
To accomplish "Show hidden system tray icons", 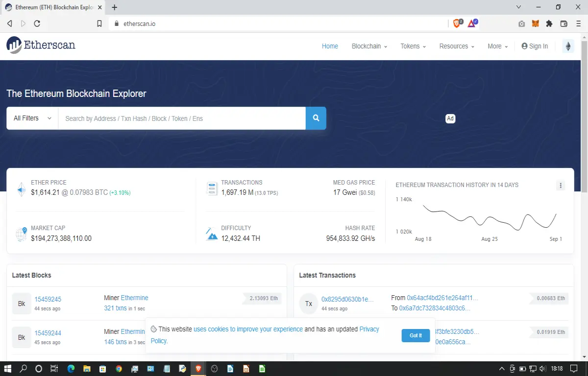I will (501, 369).
